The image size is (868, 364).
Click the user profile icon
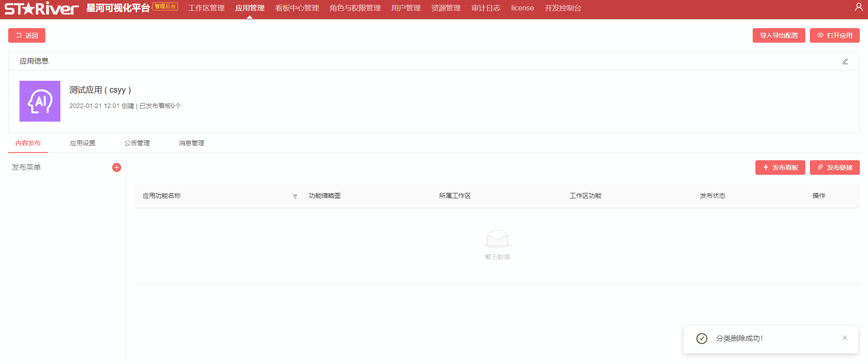858,7
